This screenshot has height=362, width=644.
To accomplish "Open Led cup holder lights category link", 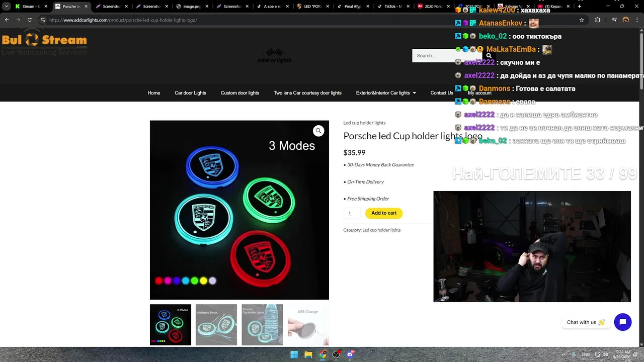I will [x=381, y=230].
